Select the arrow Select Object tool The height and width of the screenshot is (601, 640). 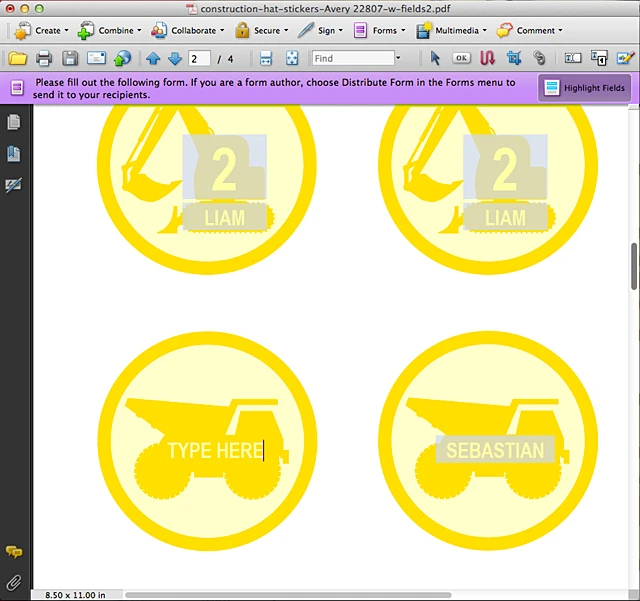click(x=435, y=58)
